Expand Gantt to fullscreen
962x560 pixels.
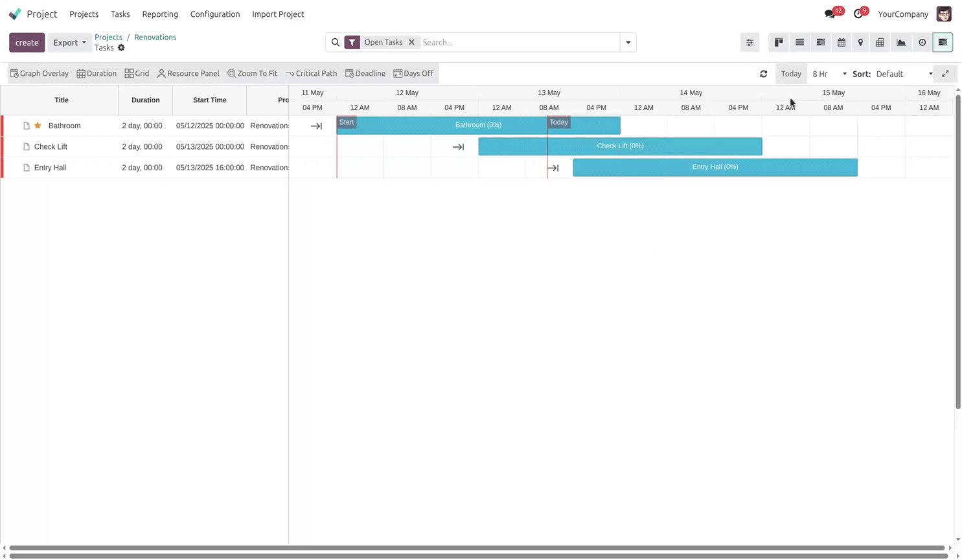point(945,74)
